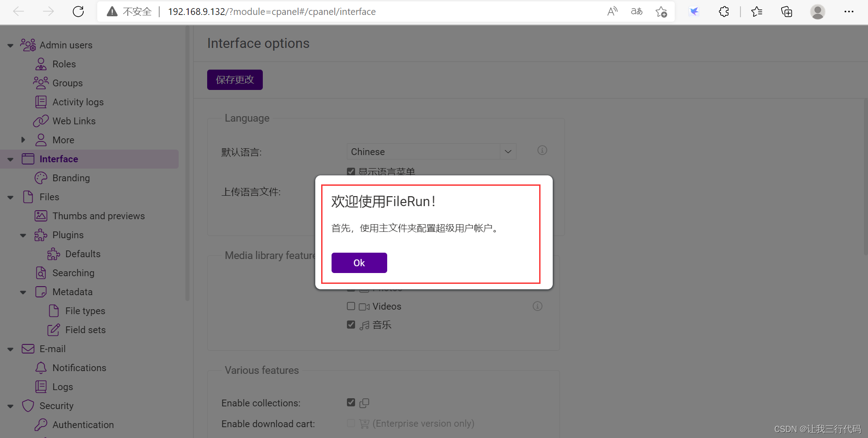Select the Interface menu item

pos(90,159)
